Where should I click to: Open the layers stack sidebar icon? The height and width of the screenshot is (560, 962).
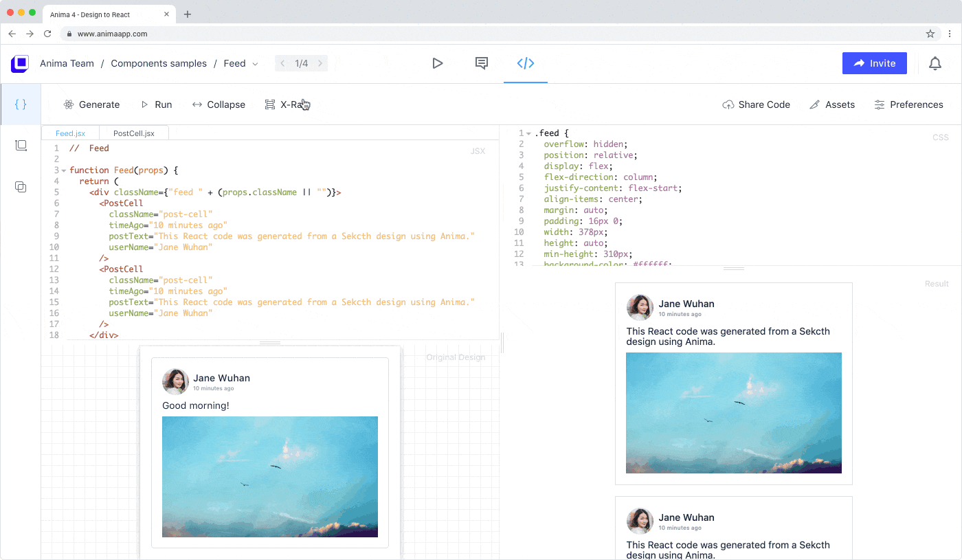21,146
